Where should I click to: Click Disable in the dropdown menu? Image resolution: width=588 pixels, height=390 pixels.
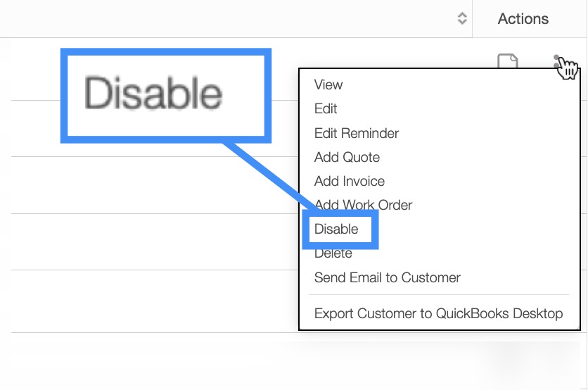[x=336, y=229]
